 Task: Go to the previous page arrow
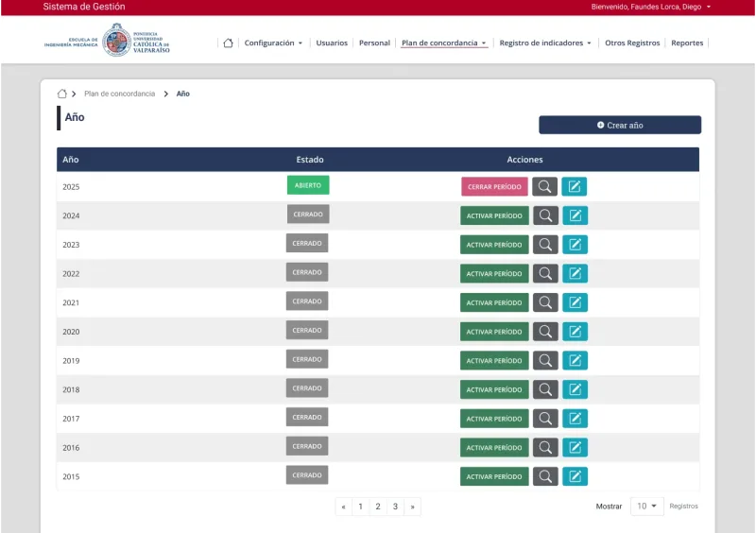click(x=343, y=507)
